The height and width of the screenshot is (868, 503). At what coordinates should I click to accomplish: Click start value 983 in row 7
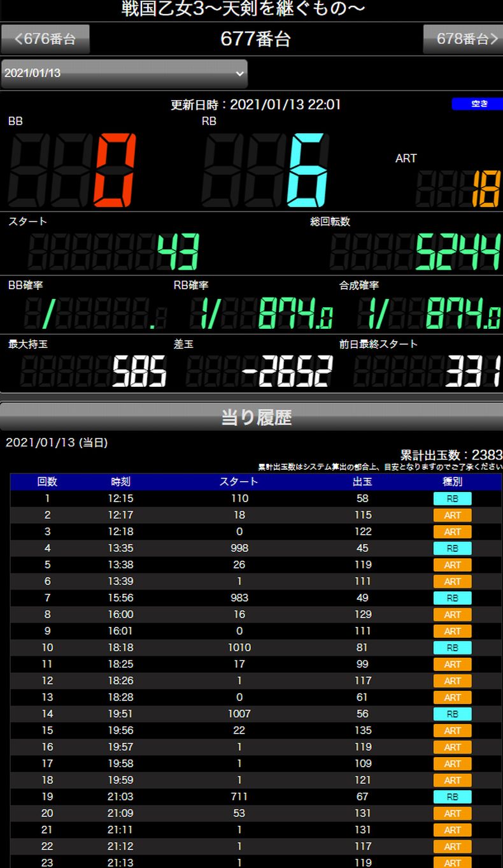[x=239, y=598]
